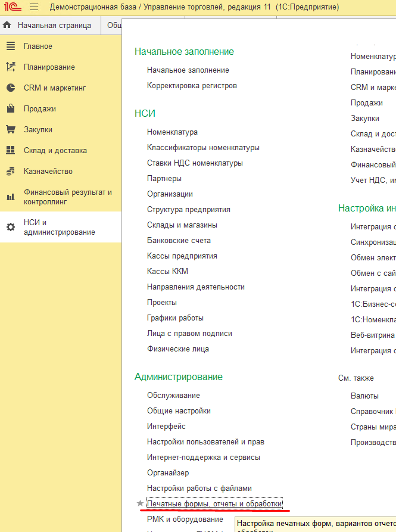396x532 pixels.
Task: Open the Закупки section in the sidebar
Action: (38, 130)
